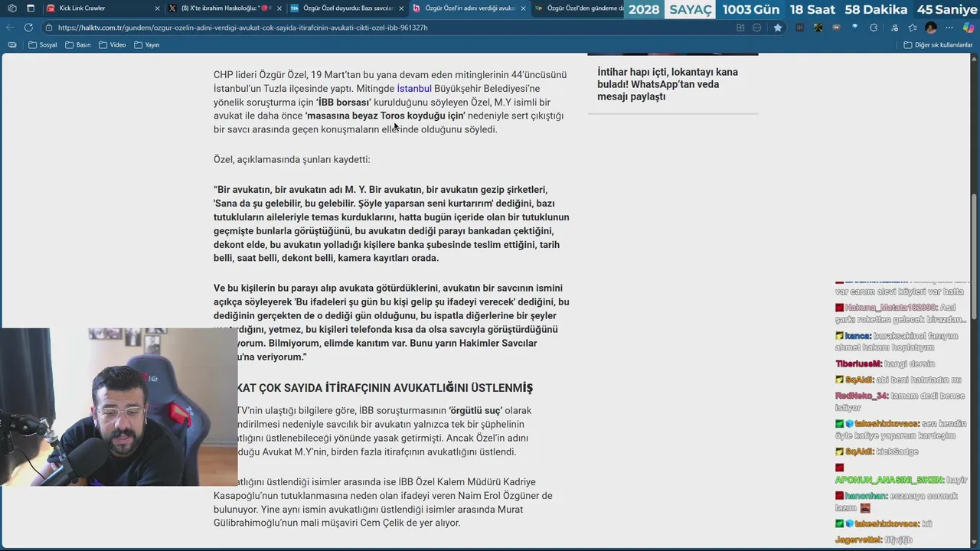Open the Copilot icon
The image size is (980, 551).
click(x=969, y=28)
